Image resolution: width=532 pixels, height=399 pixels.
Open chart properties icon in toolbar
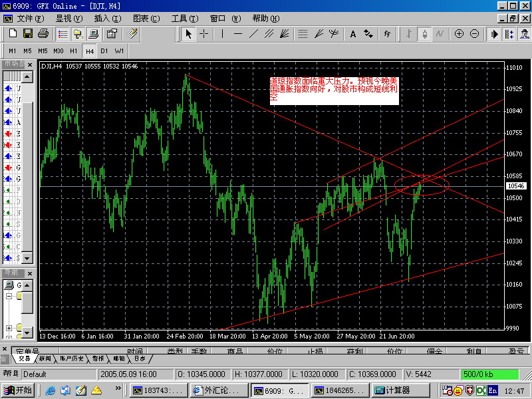point(112,34)
